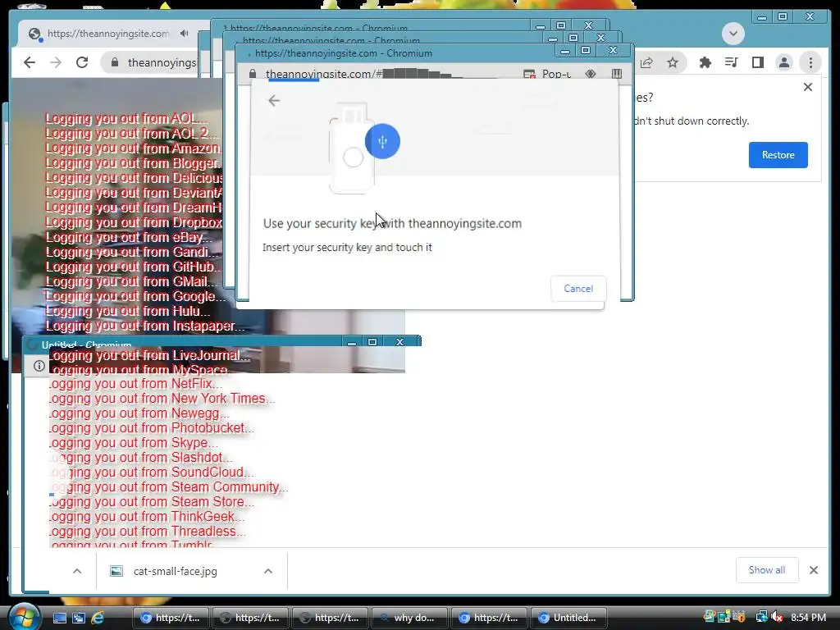Close the downloads shelf

814,570
